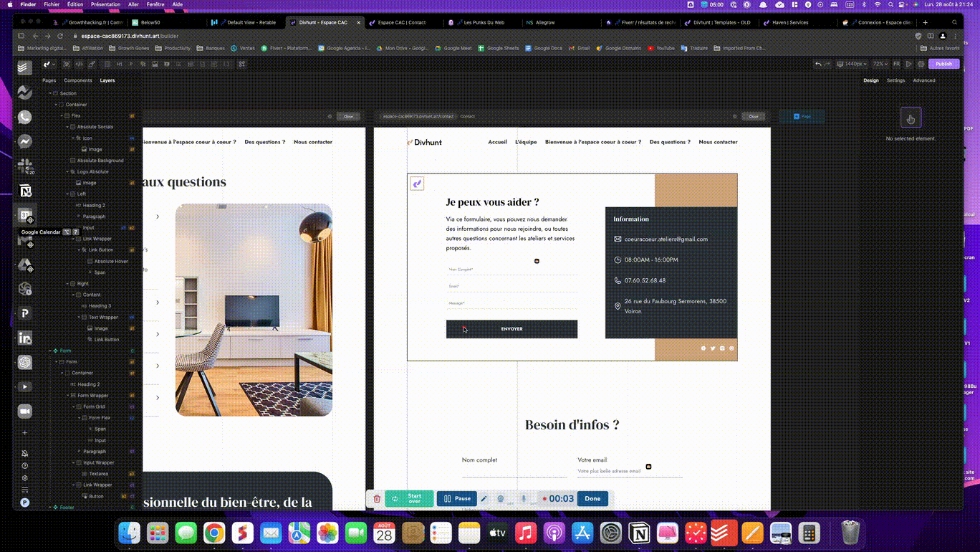The height and width of the screenshot is (552, 980).
Task: Click ENVOYER button on contact form
Action: pyautogui.click(x=511, y=329)
